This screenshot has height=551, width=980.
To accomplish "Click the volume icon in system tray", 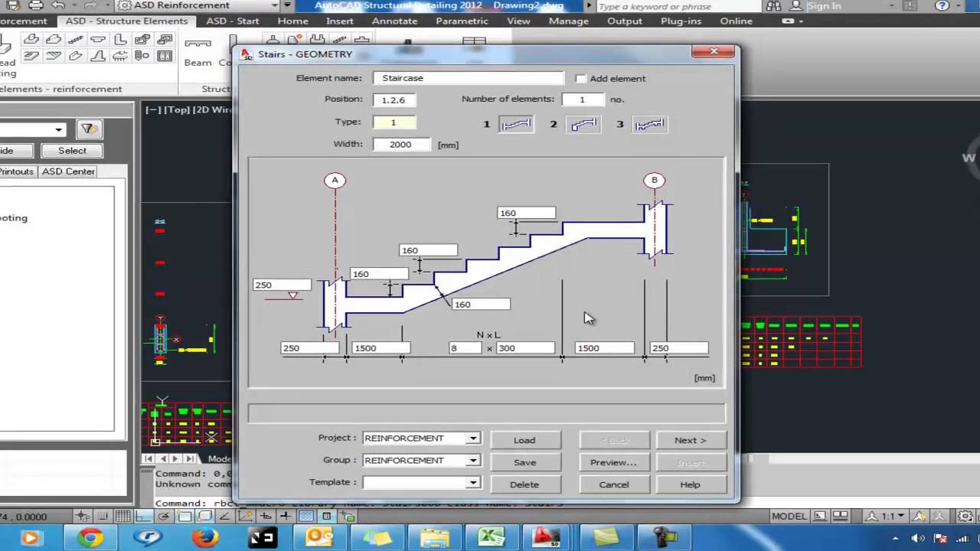I will [x=918, y=538].
